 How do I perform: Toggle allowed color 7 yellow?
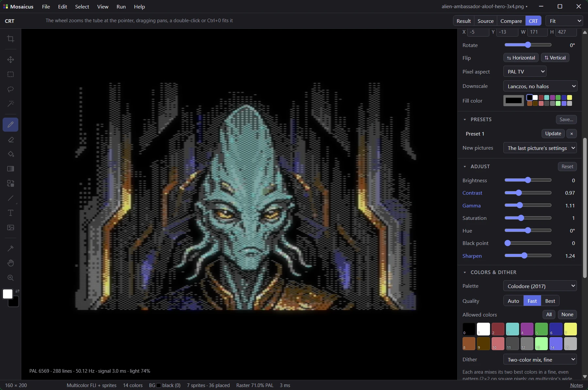[570, 329]
